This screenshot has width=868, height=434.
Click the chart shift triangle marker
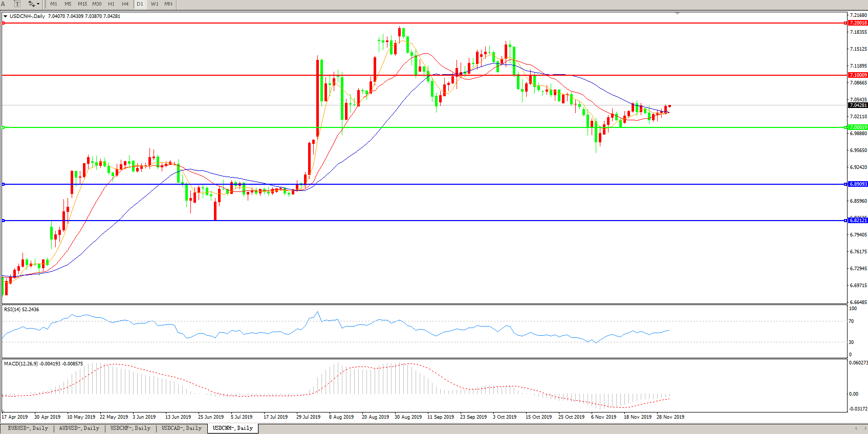click(677, 13)
